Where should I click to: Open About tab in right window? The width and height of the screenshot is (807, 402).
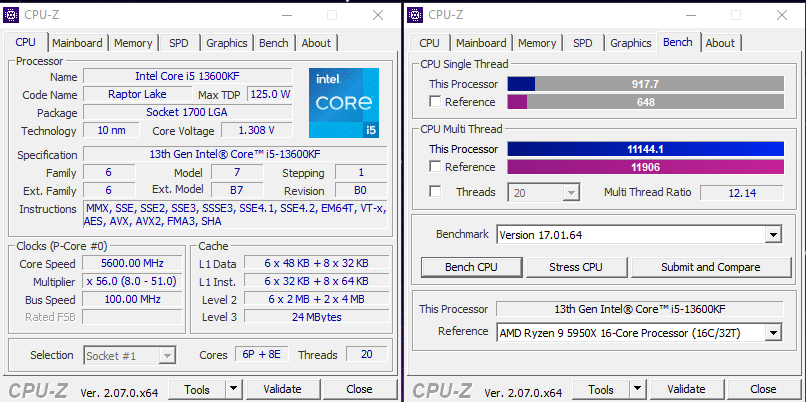720,43
